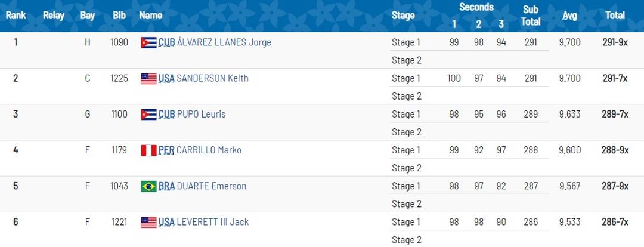
Task: Click the Avg column header
Action: point(569,16)
